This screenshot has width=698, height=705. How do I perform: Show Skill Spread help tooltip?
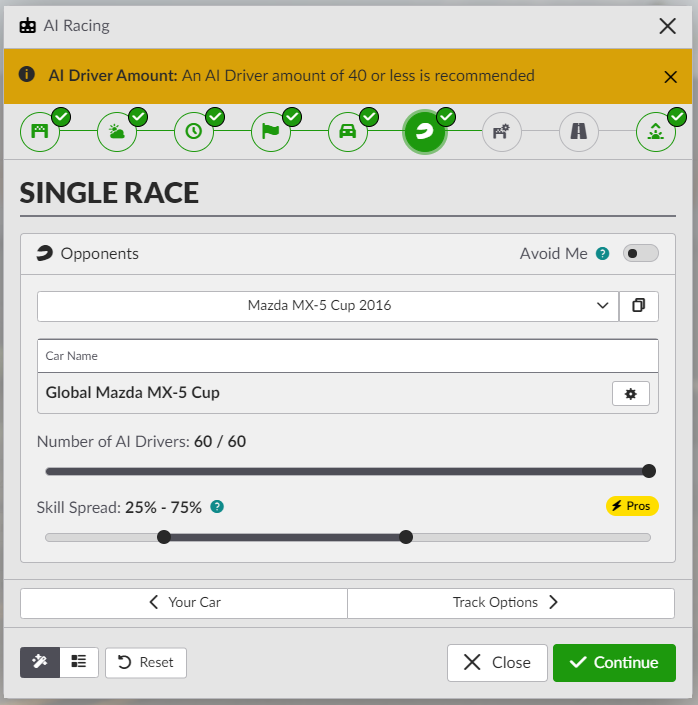coord(217,507)
